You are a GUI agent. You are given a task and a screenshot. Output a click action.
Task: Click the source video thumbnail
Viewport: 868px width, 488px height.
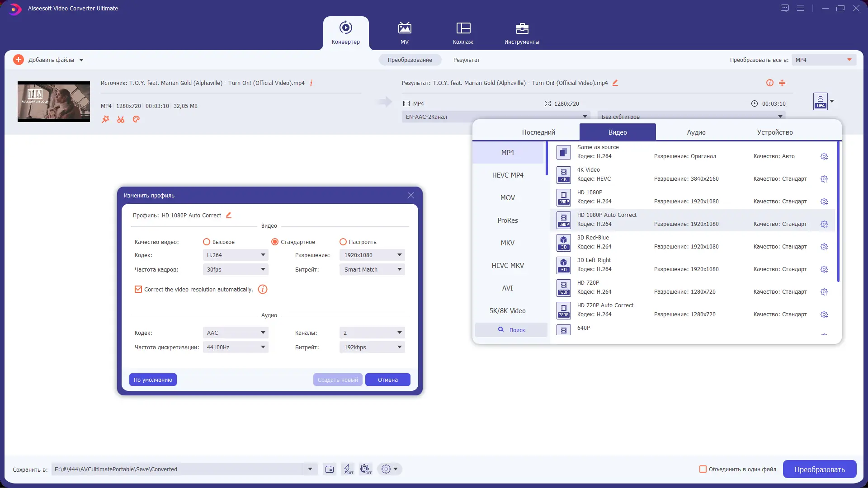[x=54, y=102]
